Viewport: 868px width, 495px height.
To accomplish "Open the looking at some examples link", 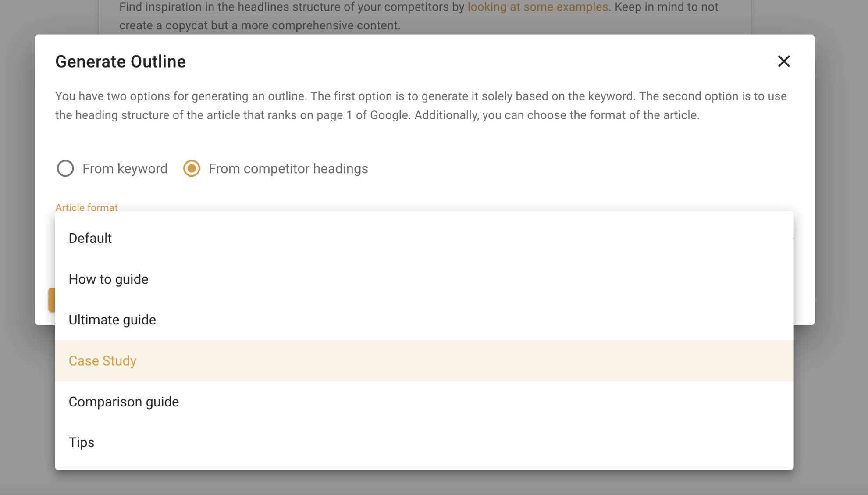I will pos(538,7).
